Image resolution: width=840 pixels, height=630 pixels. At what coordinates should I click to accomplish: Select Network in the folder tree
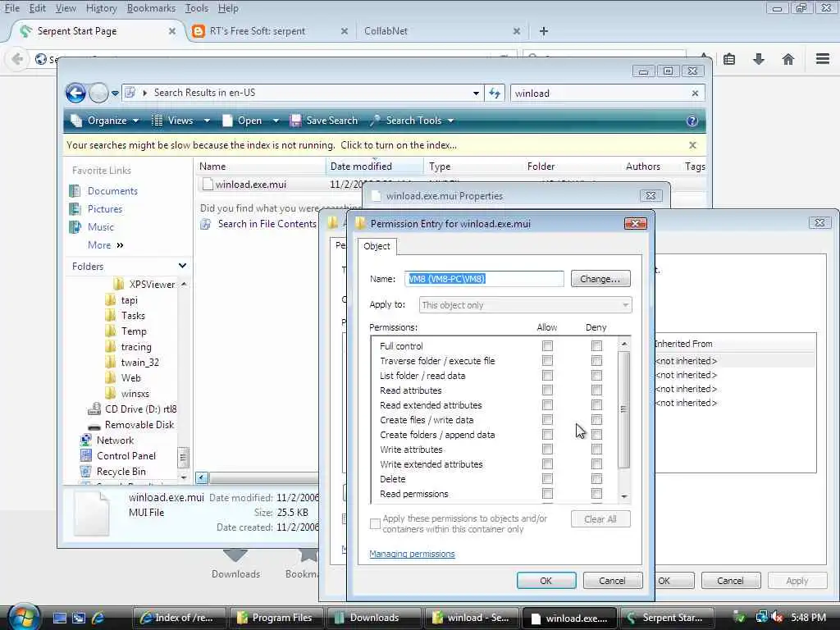click(115, 441)
